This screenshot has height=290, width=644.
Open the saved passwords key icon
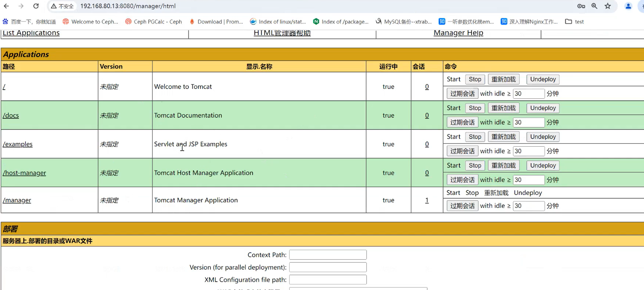[x=581, y=6]
